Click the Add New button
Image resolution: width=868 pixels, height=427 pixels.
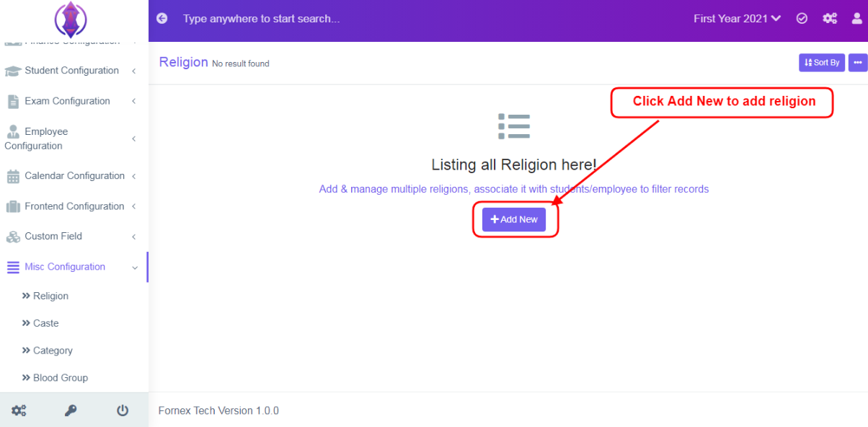(514, 219)
